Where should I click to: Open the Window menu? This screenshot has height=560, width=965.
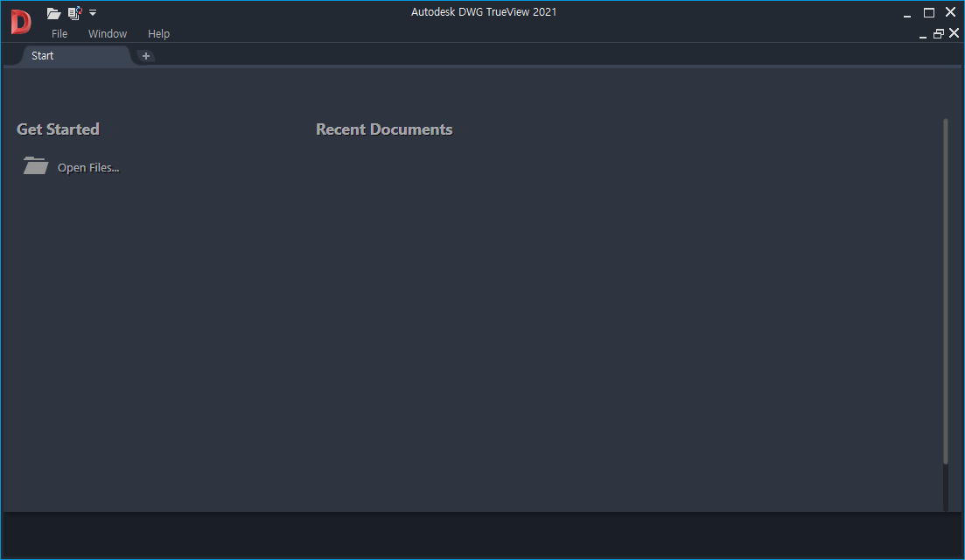(108, 34)
